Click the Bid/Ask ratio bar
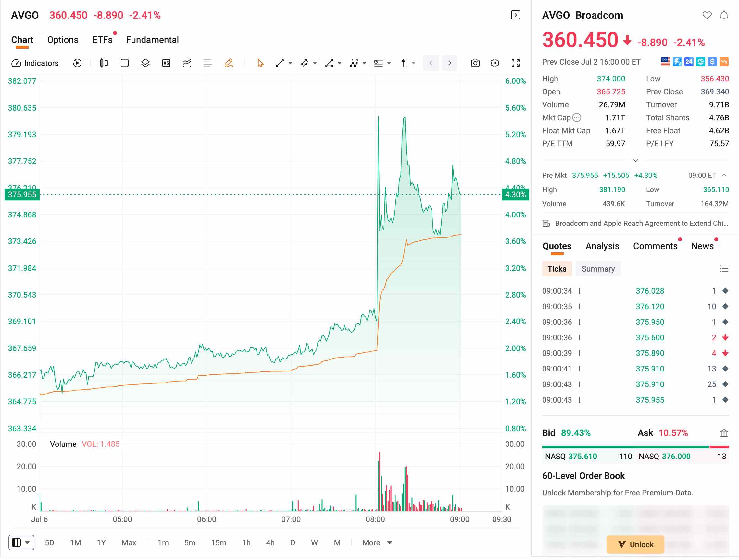The image size is (739, 560). pos(635,447)
